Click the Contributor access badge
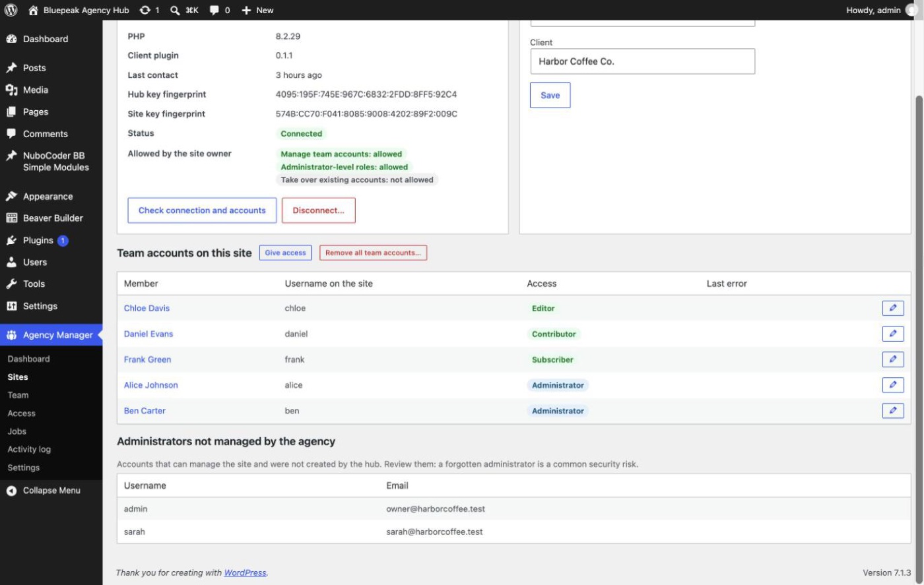The image size is (924, 585). click(x=554, y=334)
